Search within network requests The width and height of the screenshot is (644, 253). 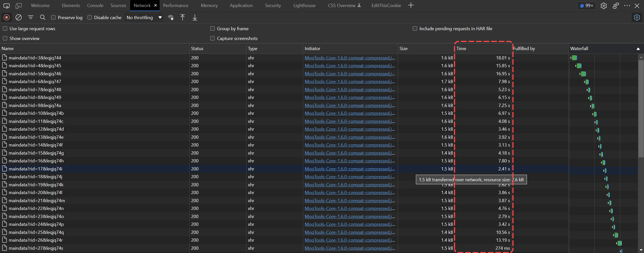point(43,17)
